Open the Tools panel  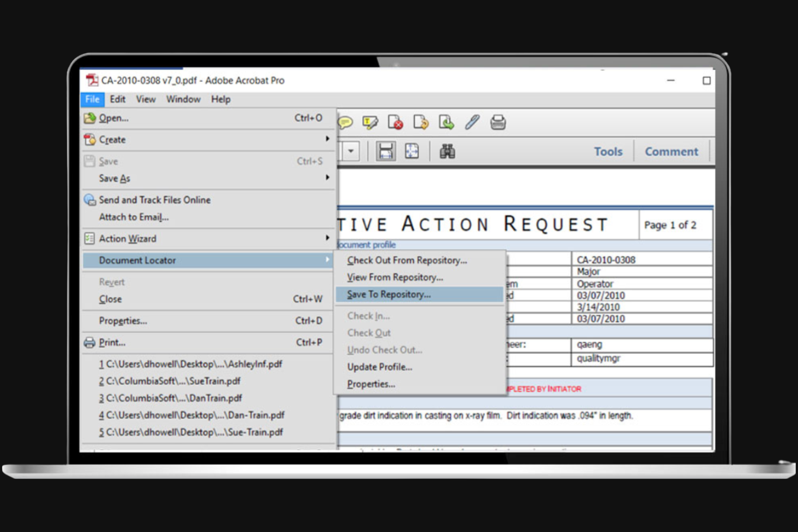608,151
